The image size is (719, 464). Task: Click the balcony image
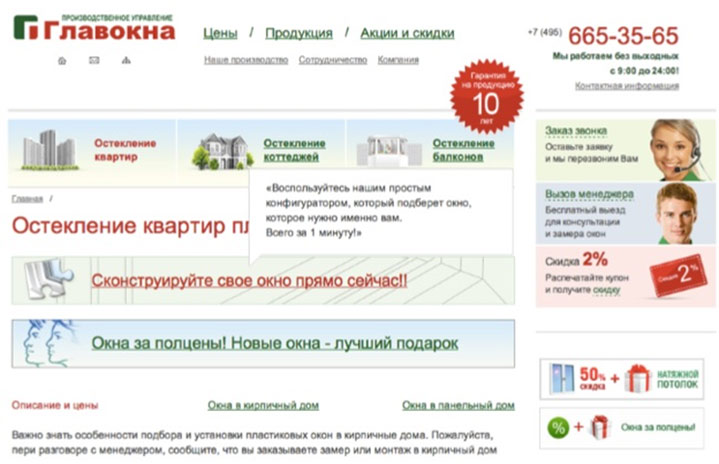click(389, 151)
